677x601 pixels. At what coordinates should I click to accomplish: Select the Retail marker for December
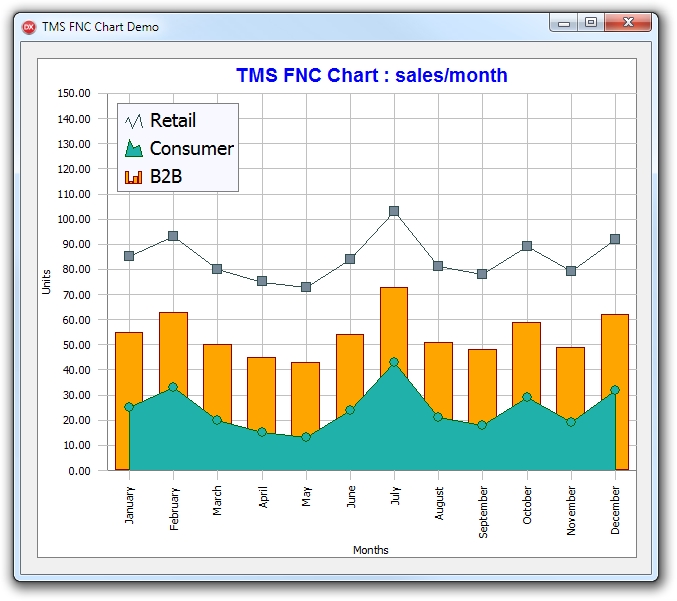(615, 239)
